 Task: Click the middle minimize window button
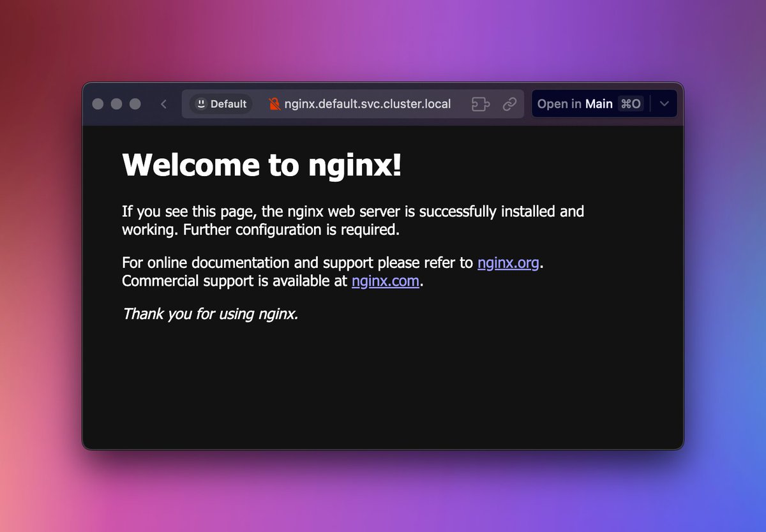[x=116, y=104]
